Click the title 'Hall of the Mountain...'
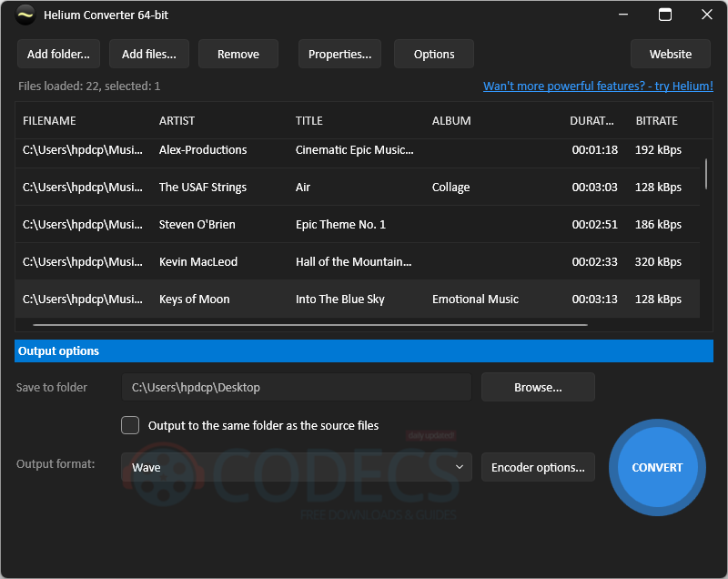 click(353, 261)
